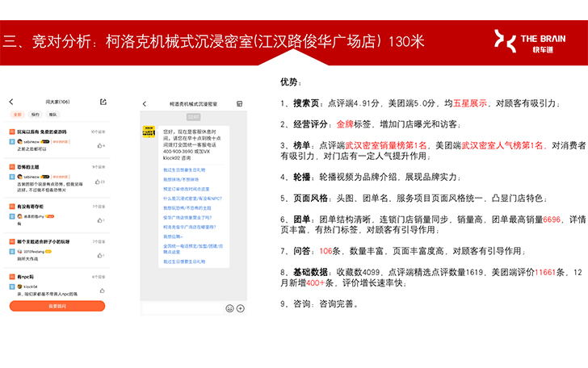Open the shop icon in the chat header
This screenshot has width=588, height=368.
click(240, 104)
